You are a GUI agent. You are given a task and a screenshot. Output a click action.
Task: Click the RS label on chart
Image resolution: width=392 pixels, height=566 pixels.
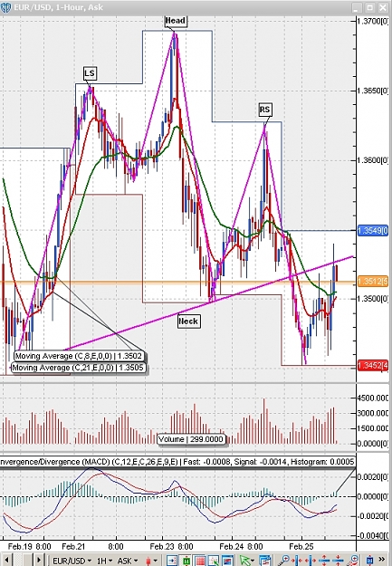click(x=264, y=110)
